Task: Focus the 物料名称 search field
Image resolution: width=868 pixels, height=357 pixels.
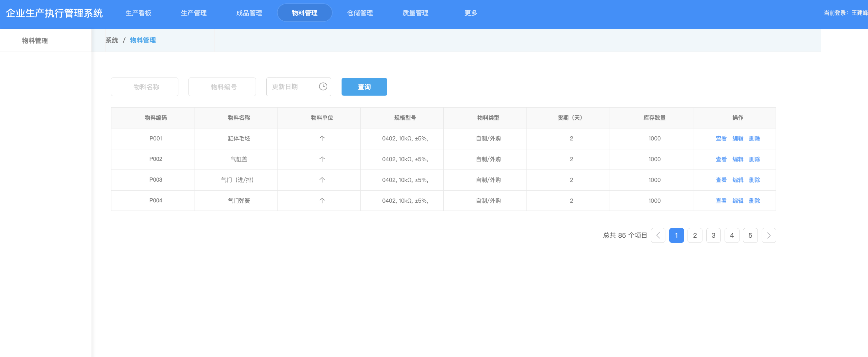Action: (144, 87)
